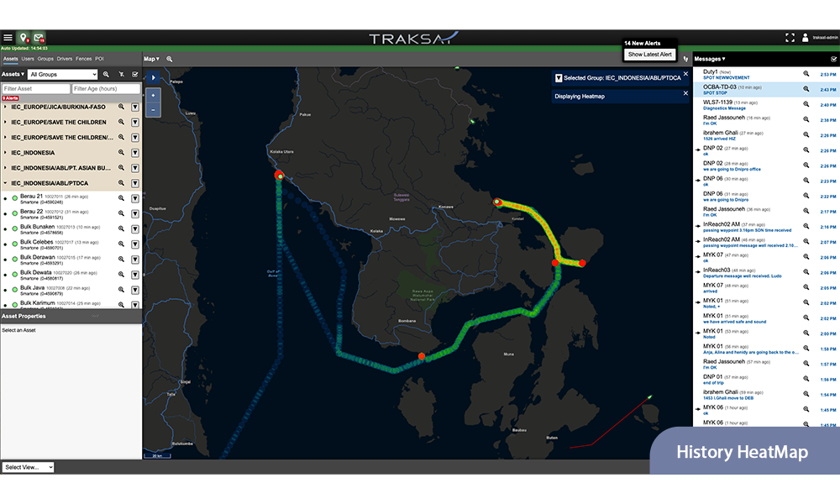Toggle the green status circle for Bulk Bunaken

15,229
